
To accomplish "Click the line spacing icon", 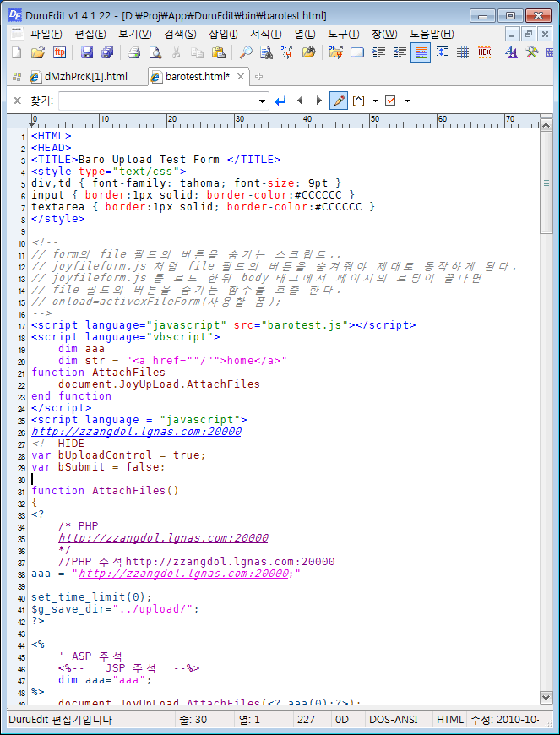I will tap(442, 52).
